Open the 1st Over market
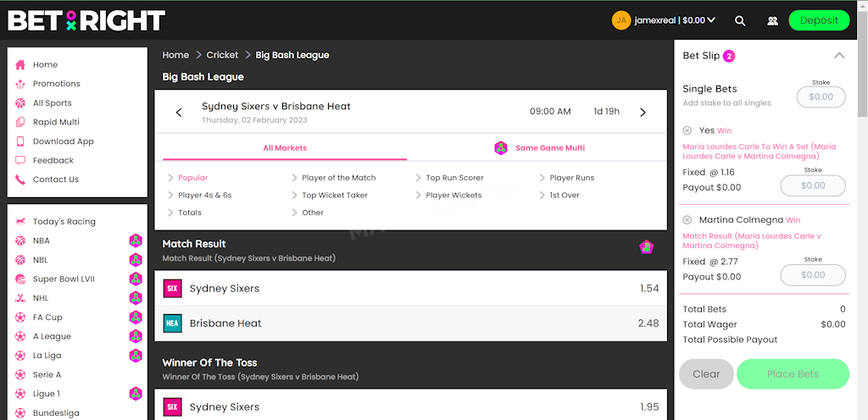868x420 pixels. (x=559, y=195)
